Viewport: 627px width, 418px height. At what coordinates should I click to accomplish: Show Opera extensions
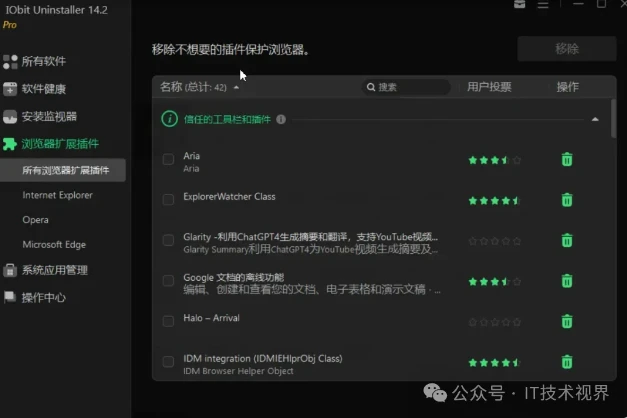pyautogui.click(x=36, y=220)
